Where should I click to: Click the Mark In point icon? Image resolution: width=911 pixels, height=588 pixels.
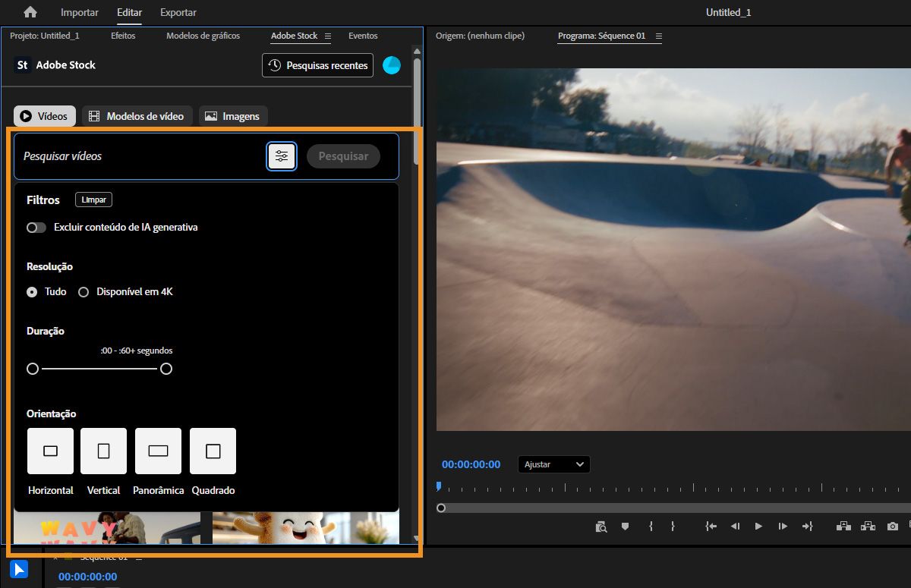[650, 526]
